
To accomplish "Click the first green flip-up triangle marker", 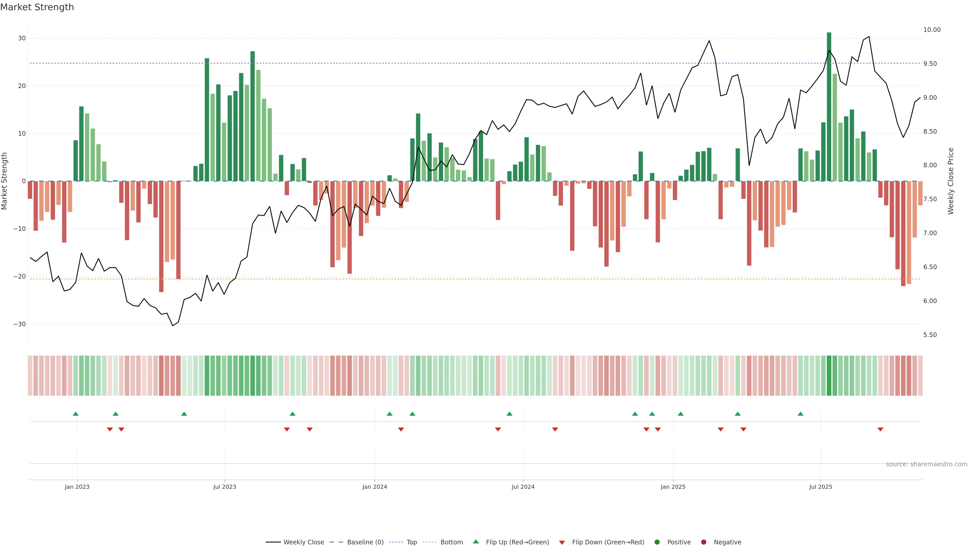I will point(76,414).
